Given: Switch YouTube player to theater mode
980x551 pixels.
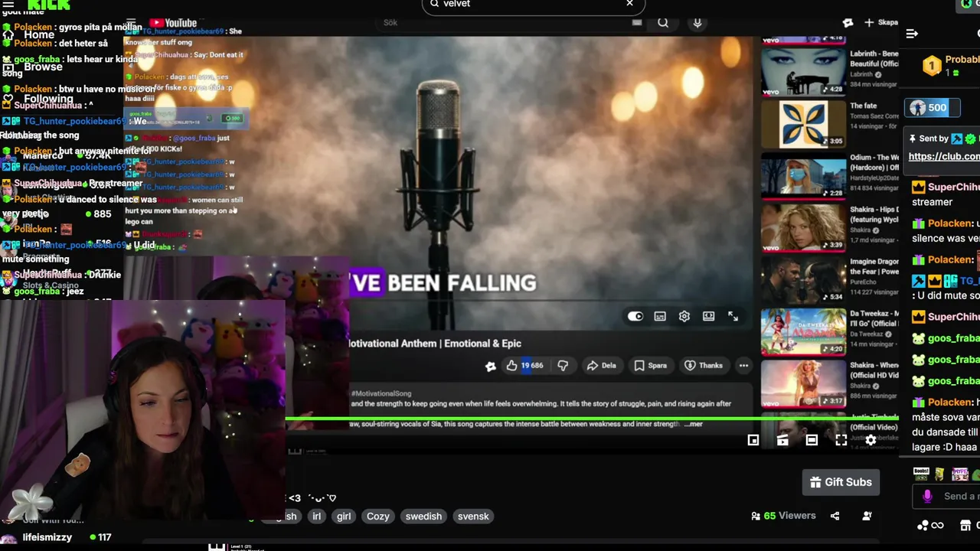Looking at the screenshot, I should [x=709, y=316].
